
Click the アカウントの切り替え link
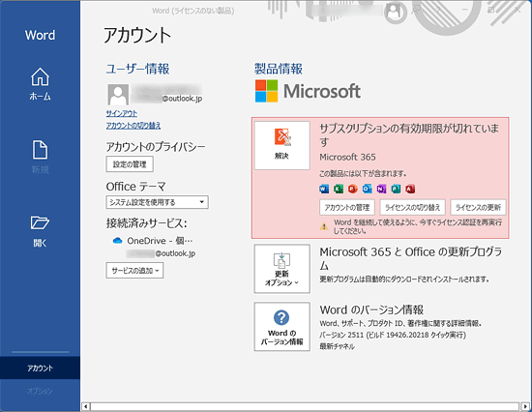click(x=133, y=126)
